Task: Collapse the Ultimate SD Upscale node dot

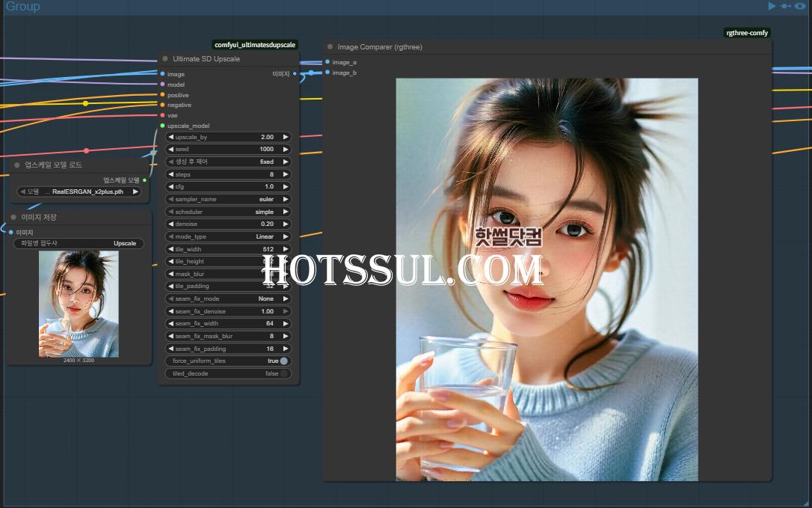Action: pos(165,58)
